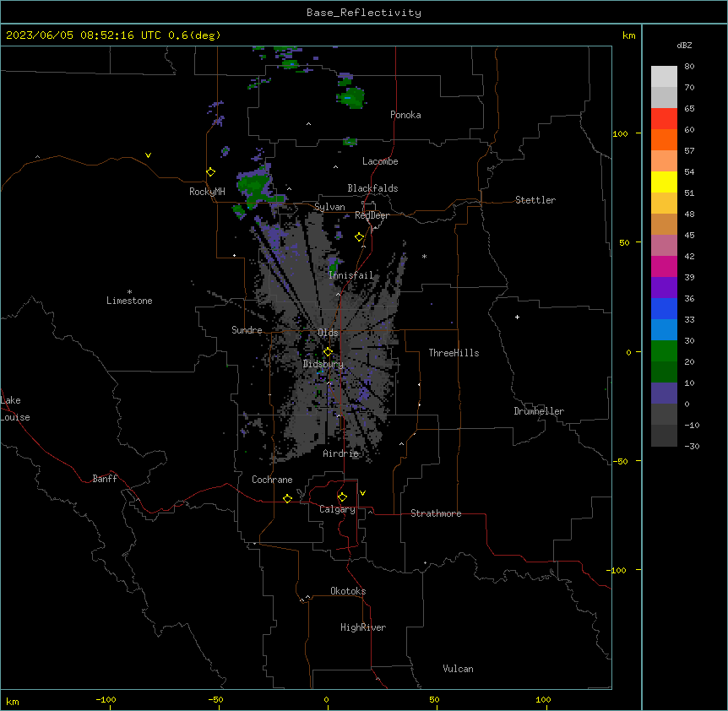Click the Ponoka label

(405, 115)
